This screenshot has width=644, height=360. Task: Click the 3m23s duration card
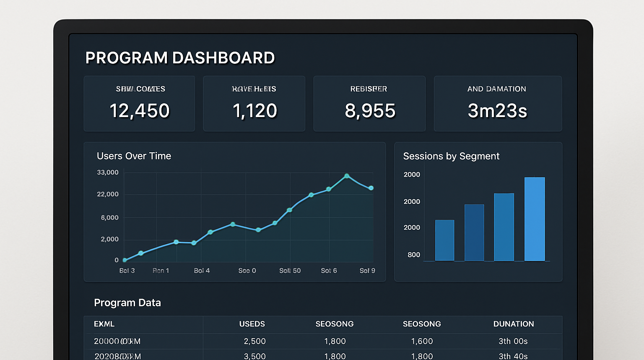pyautogui.click(x=498, y=104)
